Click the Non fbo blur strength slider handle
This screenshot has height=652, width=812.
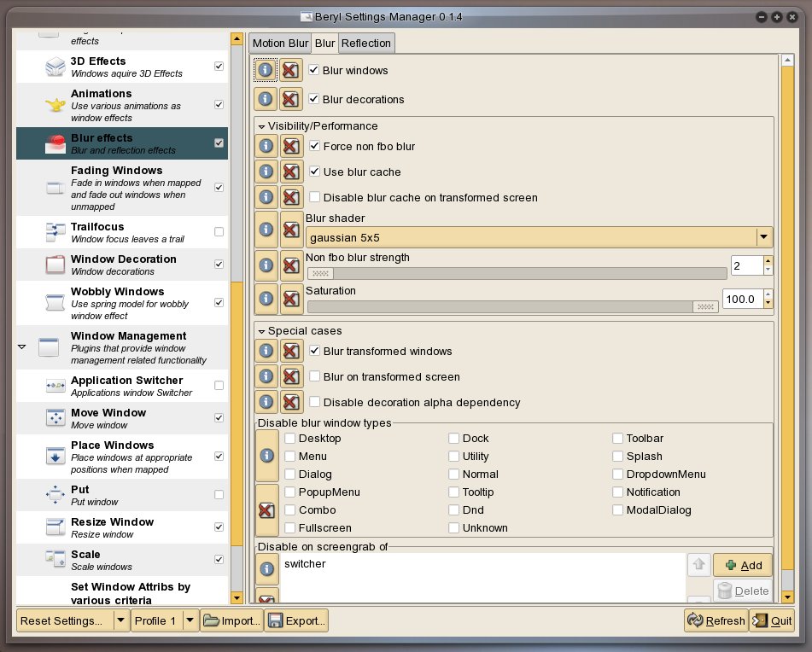(x=320, y=273)
